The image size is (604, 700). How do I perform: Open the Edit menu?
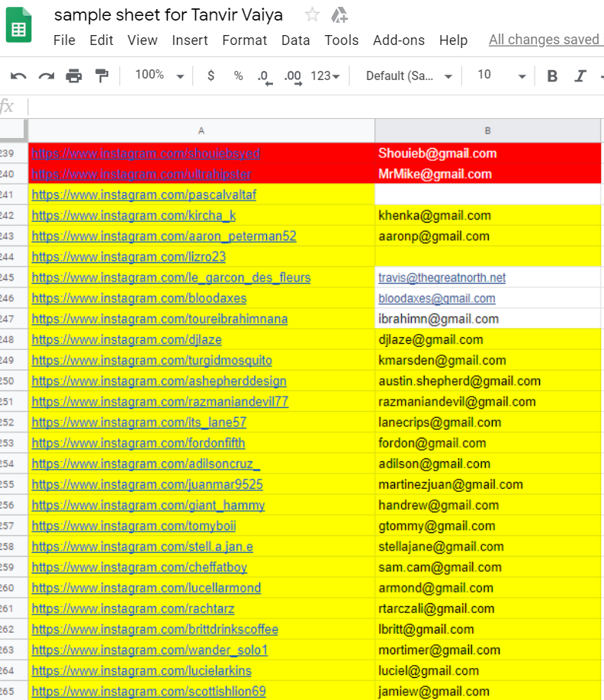coord(101,40)
